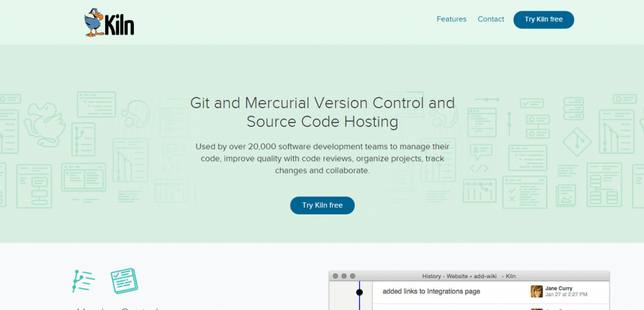
Task: Click the 'Jan 27 at 2:27 PM' timestamp
Action: coord(566,294)
